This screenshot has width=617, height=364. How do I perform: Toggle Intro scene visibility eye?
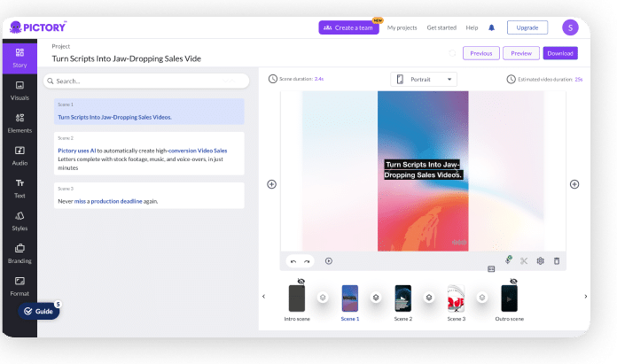pyautogui.click(x=301, y=282)
